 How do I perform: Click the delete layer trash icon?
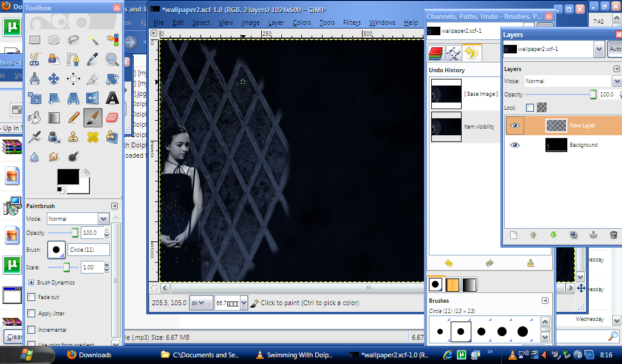(x=613, y=235)
